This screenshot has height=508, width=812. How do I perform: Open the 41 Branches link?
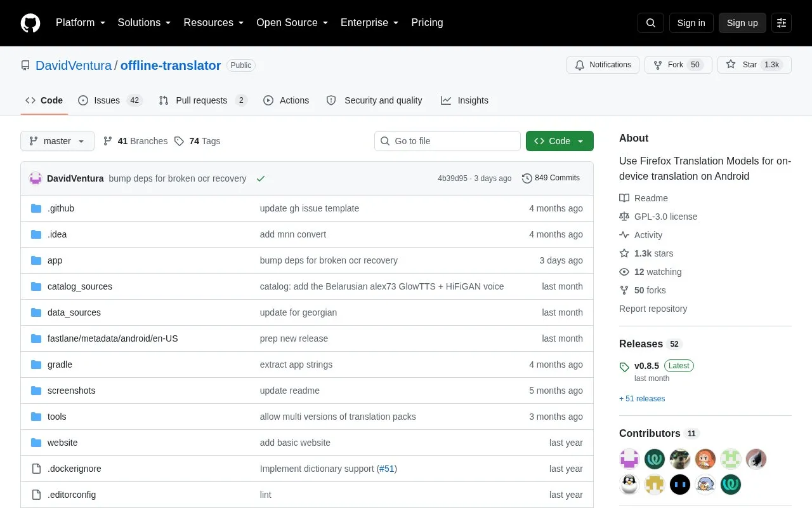135,141
